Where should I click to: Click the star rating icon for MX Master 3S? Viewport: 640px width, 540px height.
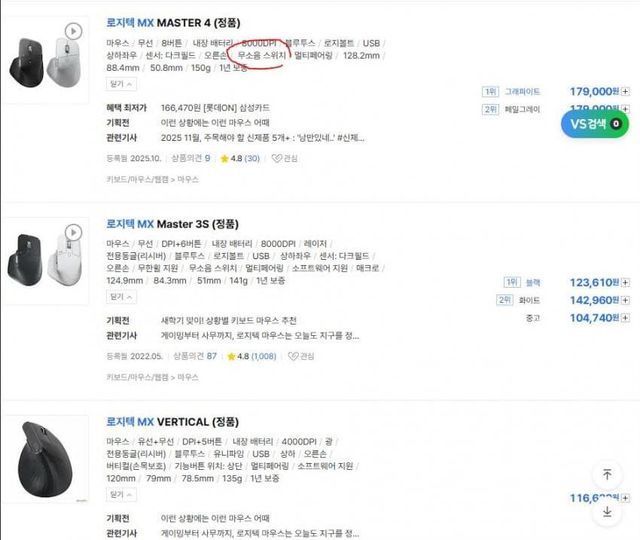(x=232, y=355)
